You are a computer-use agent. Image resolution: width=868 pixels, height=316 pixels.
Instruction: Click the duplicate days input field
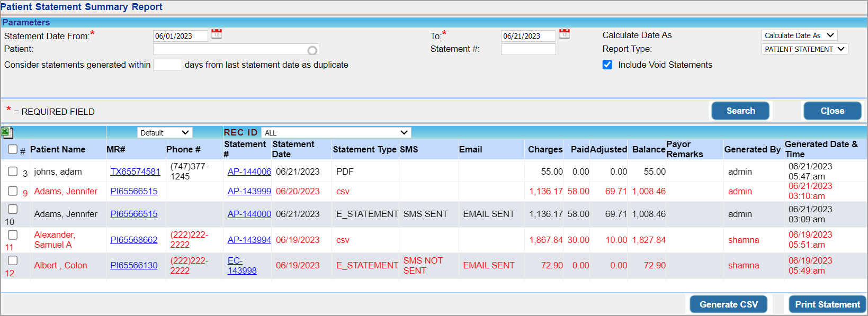(x=167, y=65)
